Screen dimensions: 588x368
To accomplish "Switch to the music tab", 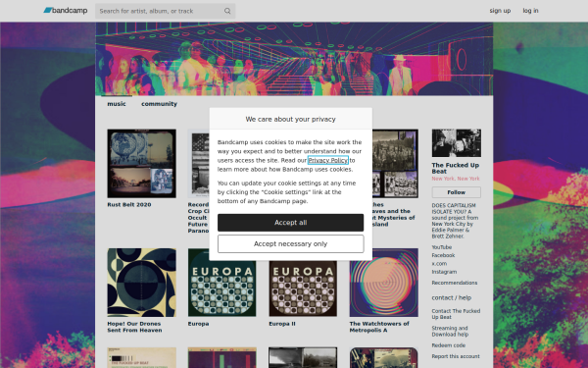I will tap(117, 104).
